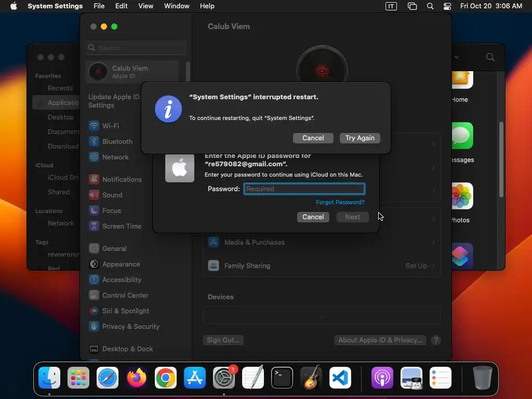Viewport: 532px width, 399px height.
Task: Open the File menu
Action: [99, 6]
